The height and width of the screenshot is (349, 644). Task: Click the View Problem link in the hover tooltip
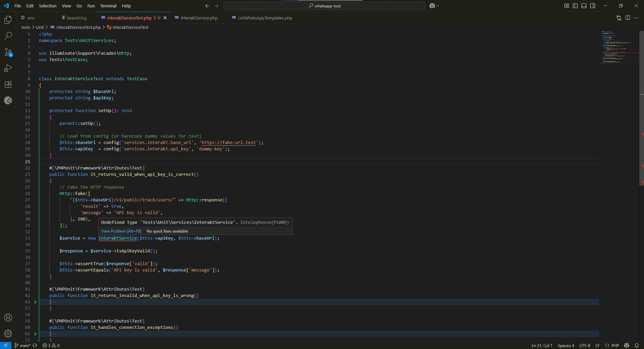pos(121,231)
